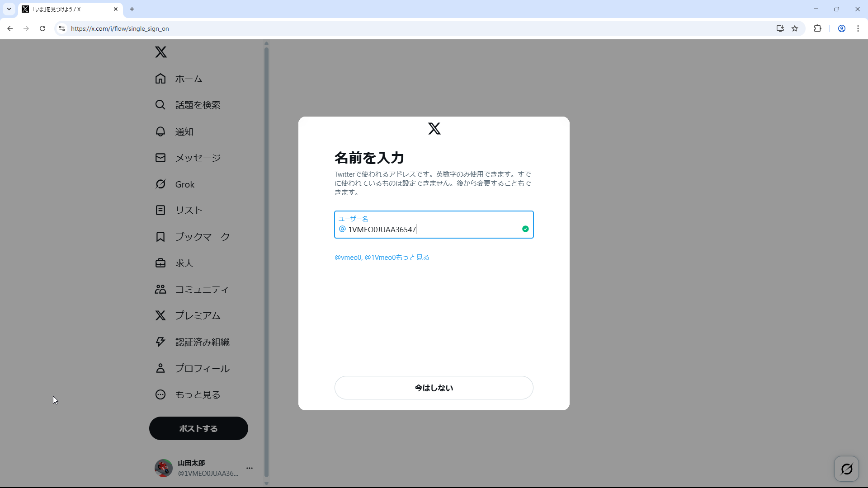Click sidebar scrollbar up arrow

pyautogui.click(x=266, y=43)
